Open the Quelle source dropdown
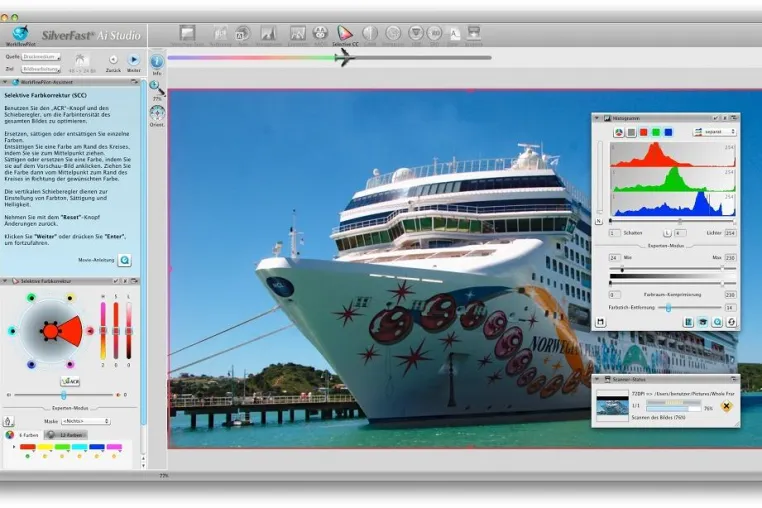 pyautogui.click(x=41, y=57)
